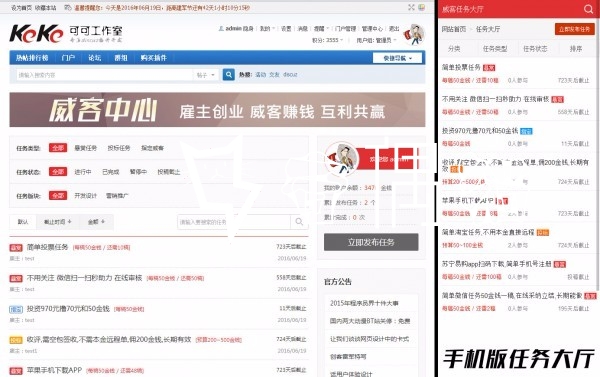Go to 门户 nav item
600x377 pixels.
click(68, 58)
